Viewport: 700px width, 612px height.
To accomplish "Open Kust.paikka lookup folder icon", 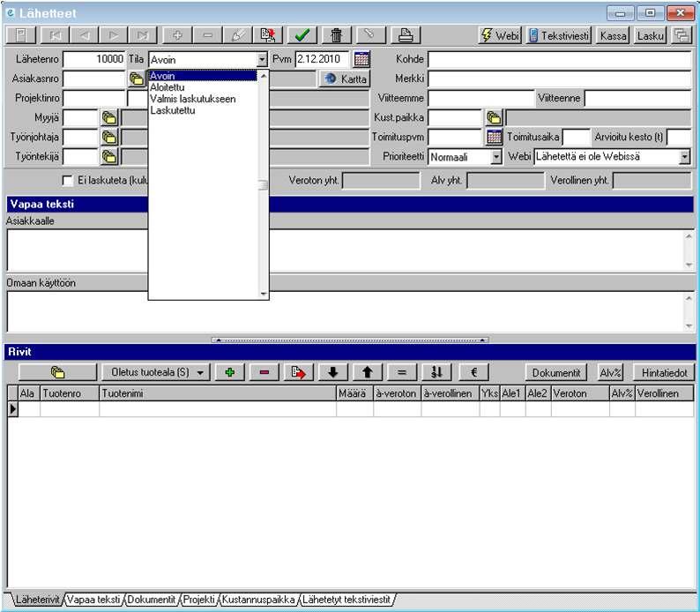I will 494,117.
